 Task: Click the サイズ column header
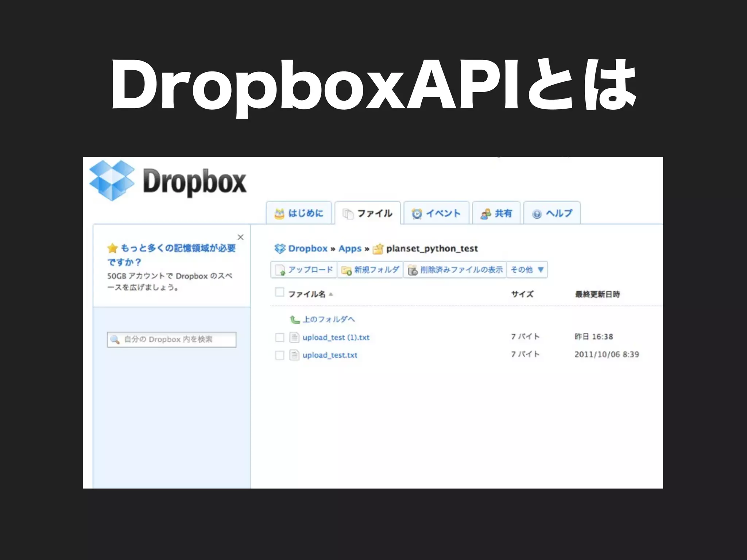click(522, 294)
